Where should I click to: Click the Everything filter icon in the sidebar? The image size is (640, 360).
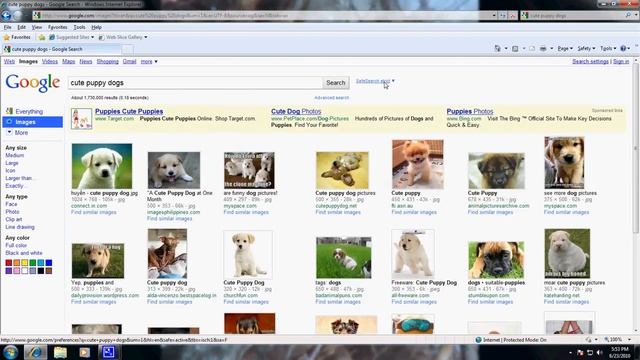pyautogui.click(x=9, y=111)
